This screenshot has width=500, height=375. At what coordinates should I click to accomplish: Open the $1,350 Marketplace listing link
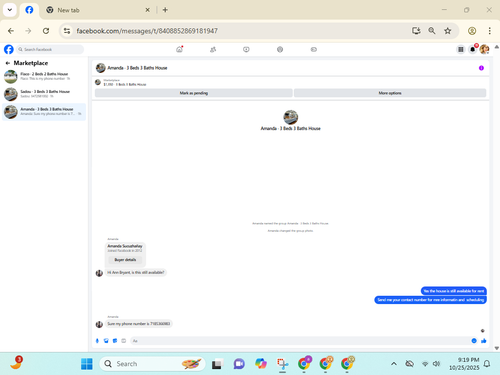125,84
